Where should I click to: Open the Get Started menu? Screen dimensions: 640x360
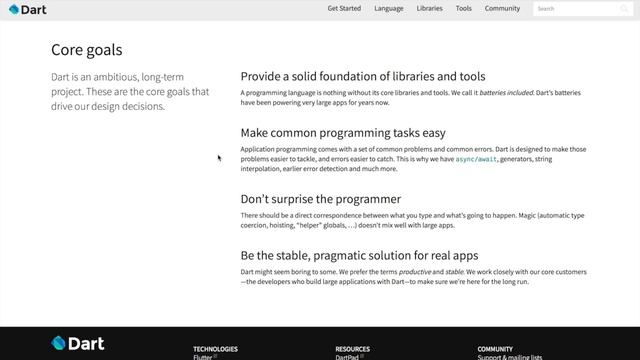pyautogui.click(x=344, y=8)
